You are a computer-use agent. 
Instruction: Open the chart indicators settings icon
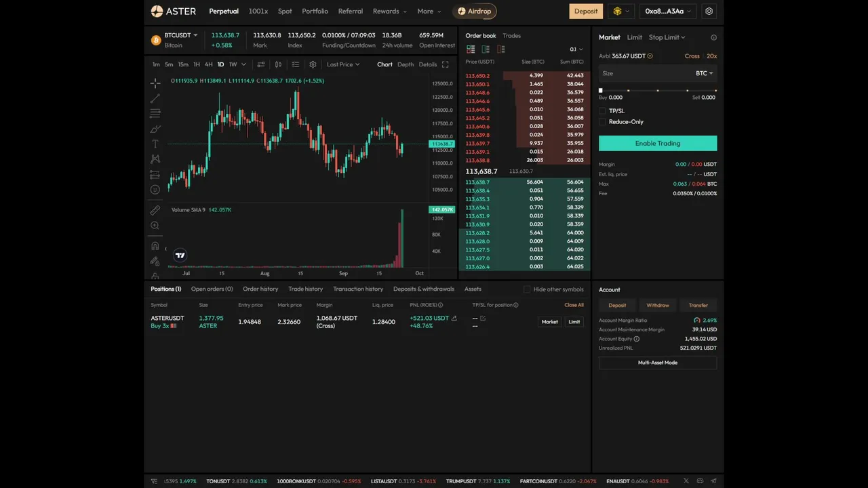(x=261, y=64)
